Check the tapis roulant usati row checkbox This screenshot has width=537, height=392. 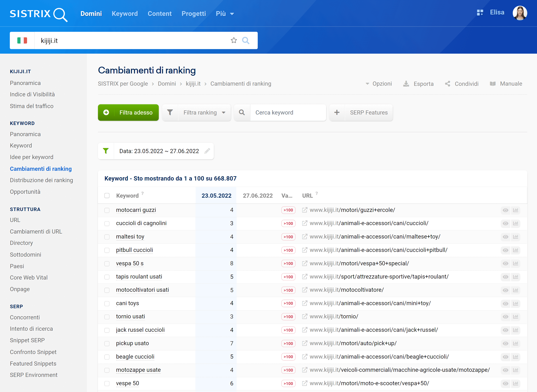tap(107, 277)
